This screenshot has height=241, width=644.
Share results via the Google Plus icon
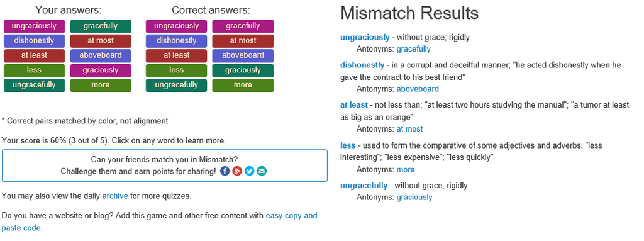pyautogui.click(x=237, y=171)
